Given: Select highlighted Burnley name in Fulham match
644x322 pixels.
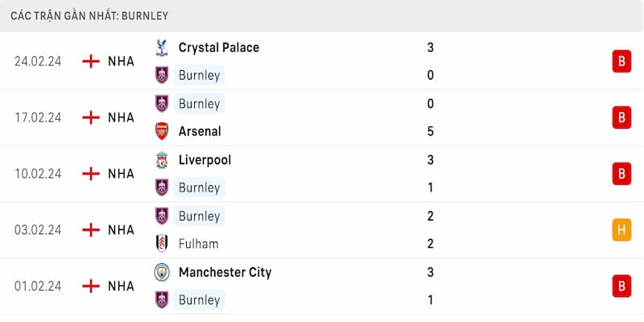Looking at the screenshot, I should (x=199, y=216).
